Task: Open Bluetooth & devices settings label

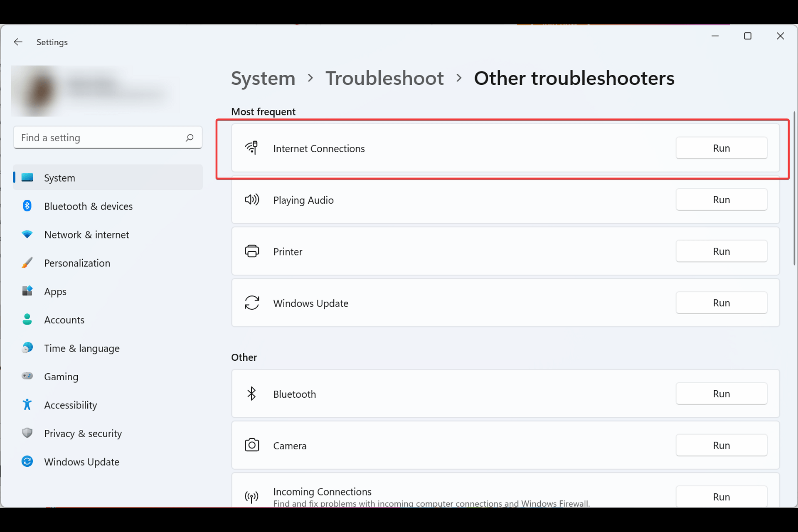Action: pyautogui.click(x=89, y=206)
